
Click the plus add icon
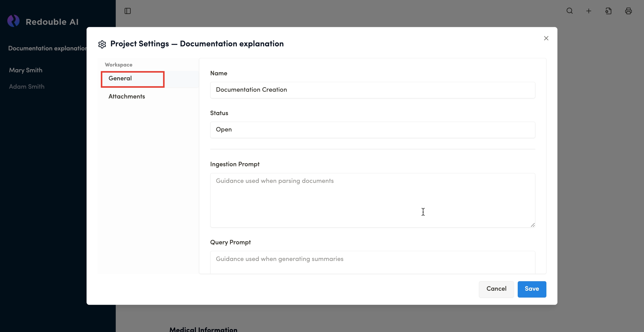coord(589,11)
